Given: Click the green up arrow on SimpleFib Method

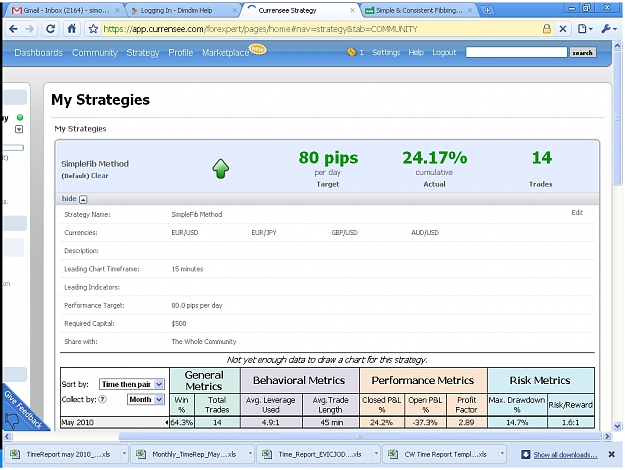Looking at the screenshot, I should 220,169.
